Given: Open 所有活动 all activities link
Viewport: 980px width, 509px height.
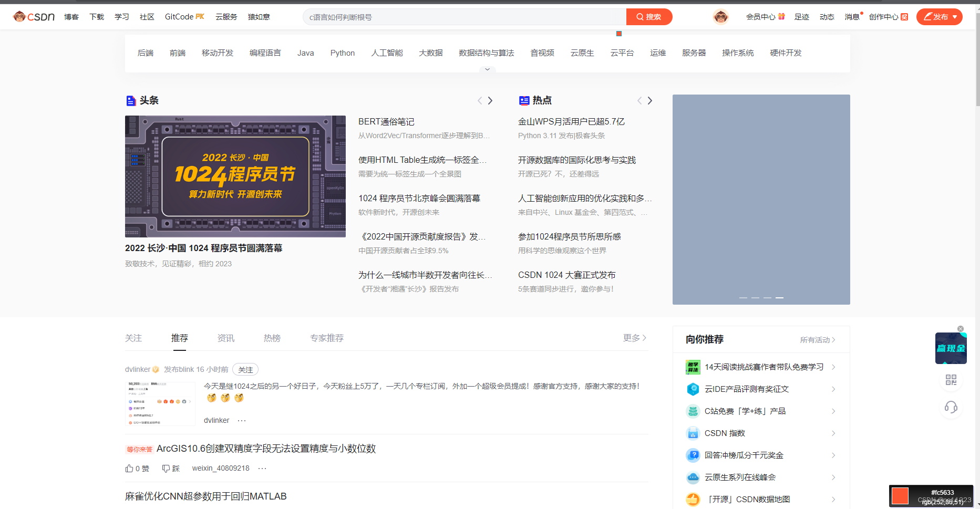Looking at the screenshot, I should (818, 340).
